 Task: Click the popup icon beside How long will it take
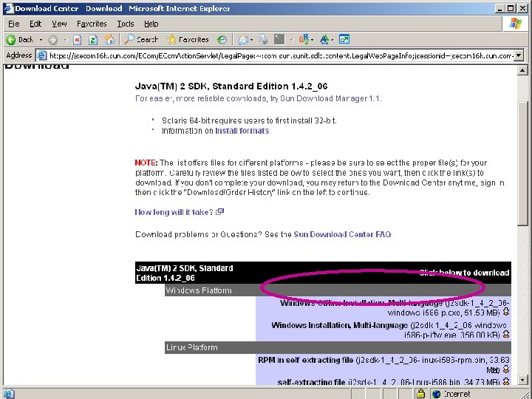point(220,212)
